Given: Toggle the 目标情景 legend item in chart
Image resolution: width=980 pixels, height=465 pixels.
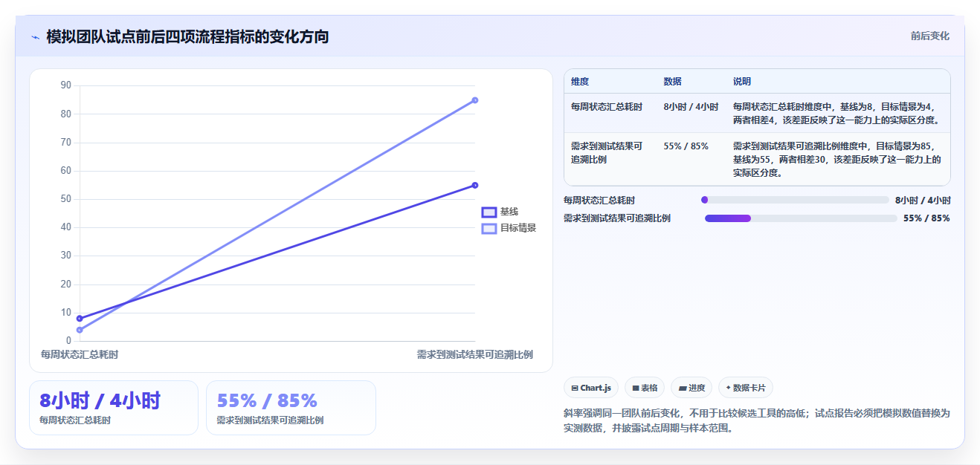Looking at the screenshot, I should coord(509,228).
